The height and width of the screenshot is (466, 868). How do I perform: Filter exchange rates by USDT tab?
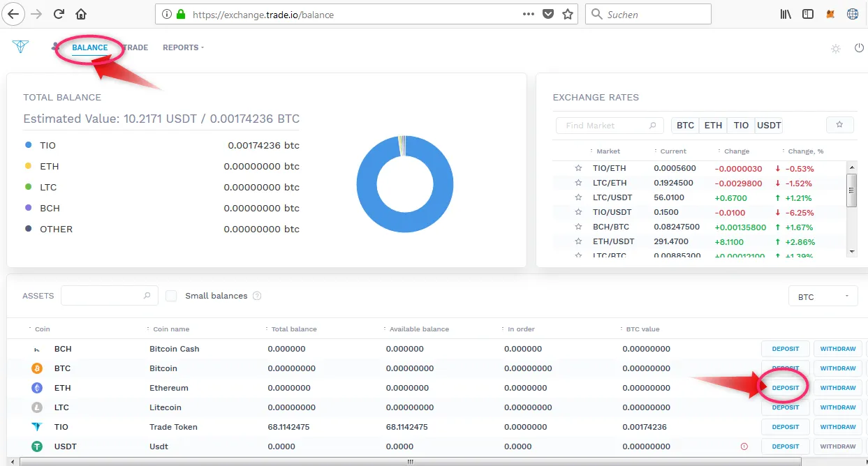(x=769, y=126)
